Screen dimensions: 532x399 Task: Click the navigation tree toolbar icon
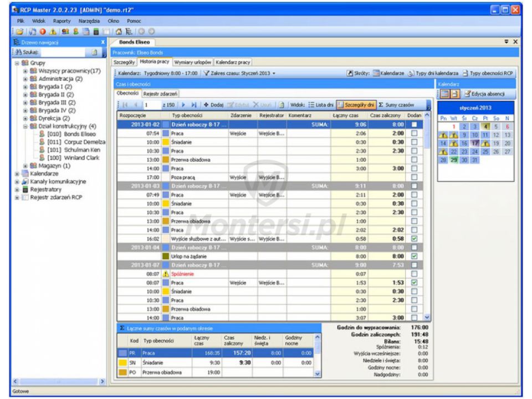coord(129,32)
